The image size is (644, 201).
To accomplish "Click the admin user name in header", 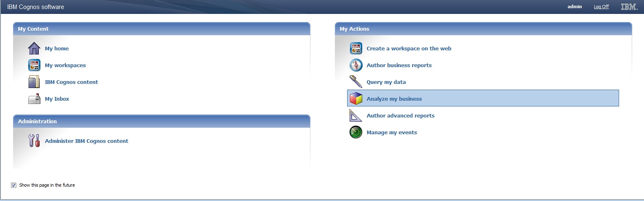I will pyautogui.click(x=575, y=7).
